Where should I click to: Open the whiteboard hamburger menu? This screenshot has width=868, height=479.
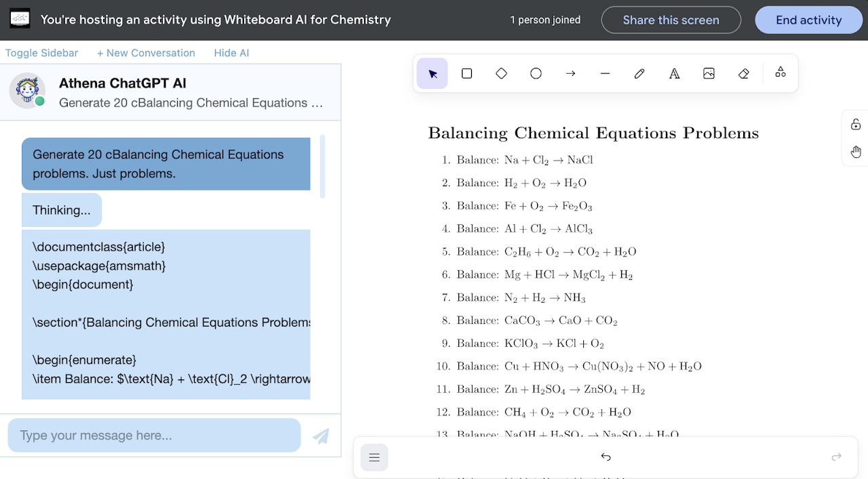(374, 457)
